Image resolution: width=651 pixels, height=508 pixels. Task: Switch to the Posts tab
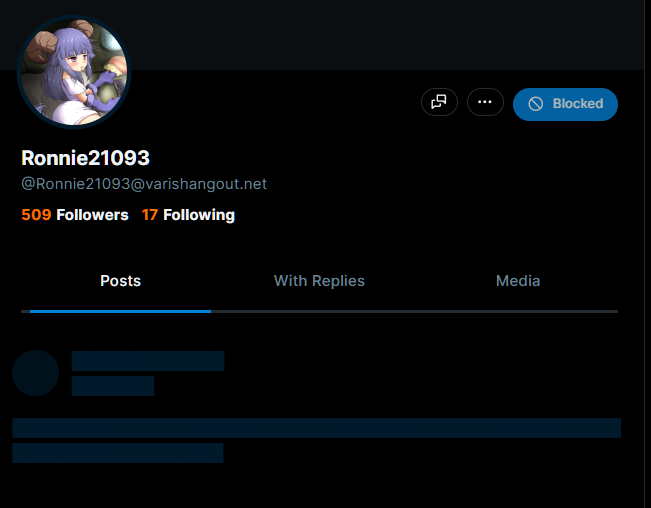(120, 281)
